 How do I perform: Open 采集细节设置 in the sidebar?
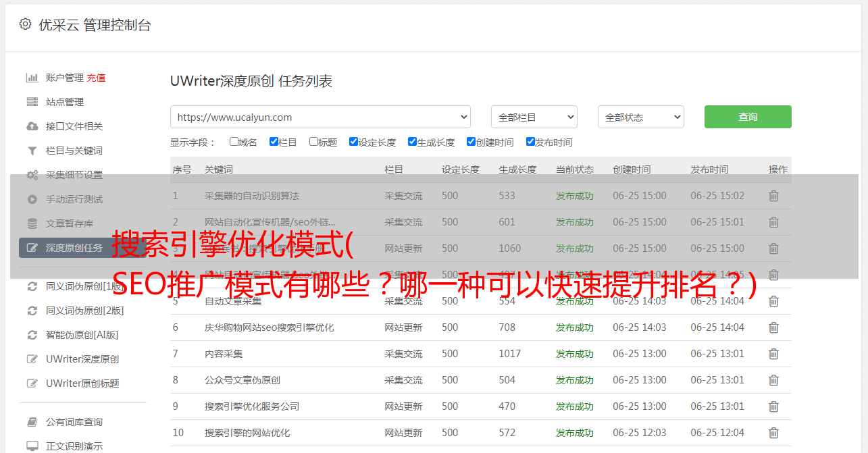point(74,175)
